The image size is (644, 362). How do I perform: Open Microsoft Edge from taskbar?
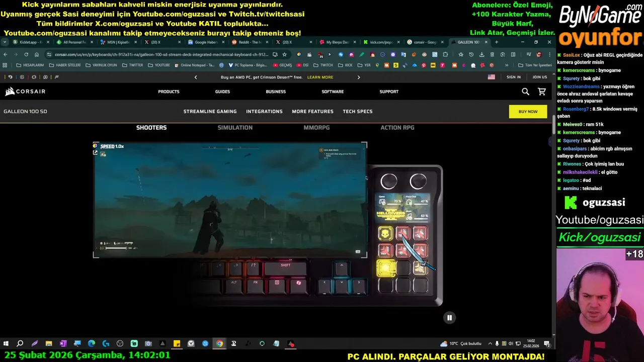pyautogui.click(x=91, y=343)
